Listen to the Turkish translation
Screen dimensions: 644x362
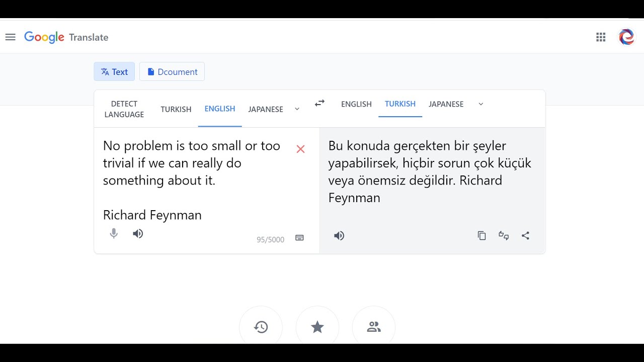tap(339, 236)
